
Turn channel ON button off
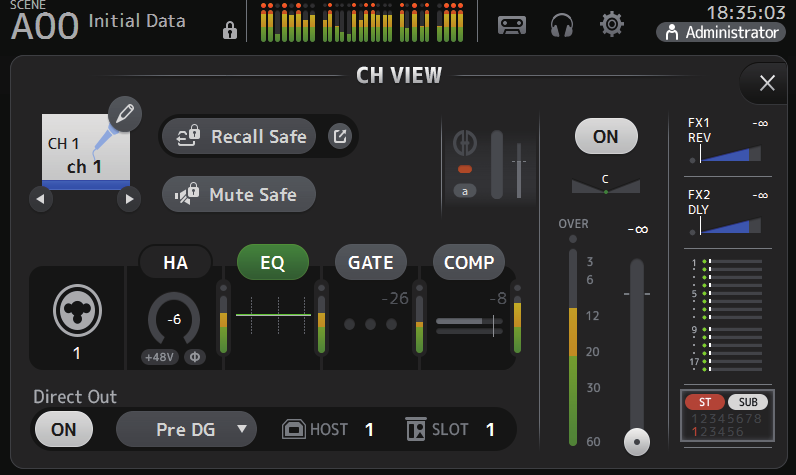[x=606, y=136]
